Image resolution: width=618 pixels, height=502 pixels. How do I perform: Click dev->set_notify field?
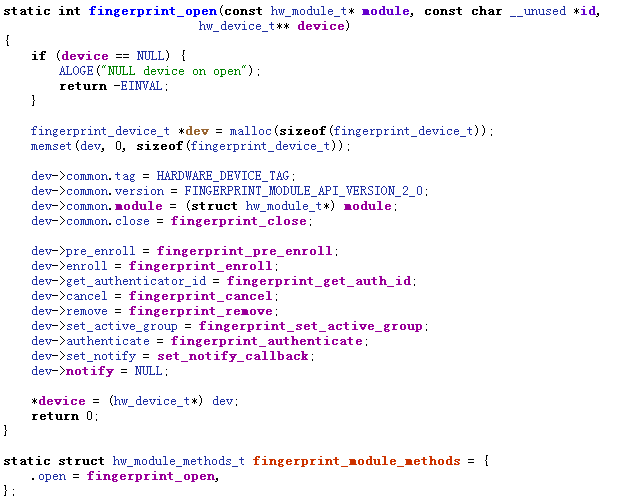(83, 356)
